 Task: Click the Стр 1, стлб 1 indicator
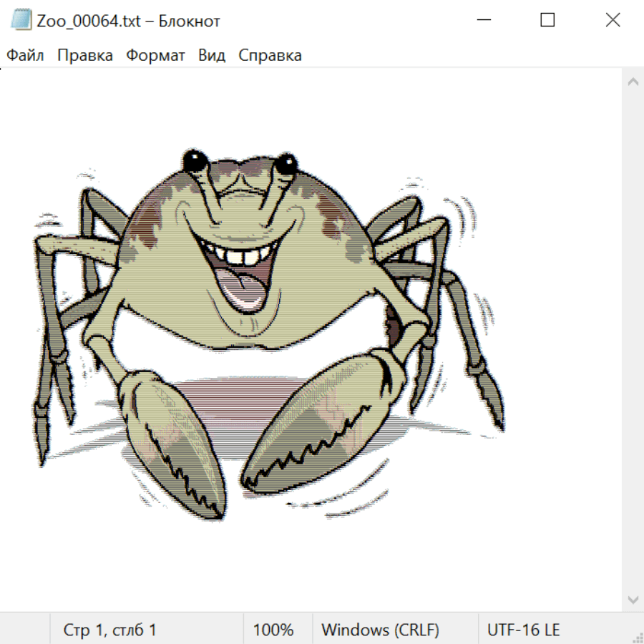coord(109,630)
